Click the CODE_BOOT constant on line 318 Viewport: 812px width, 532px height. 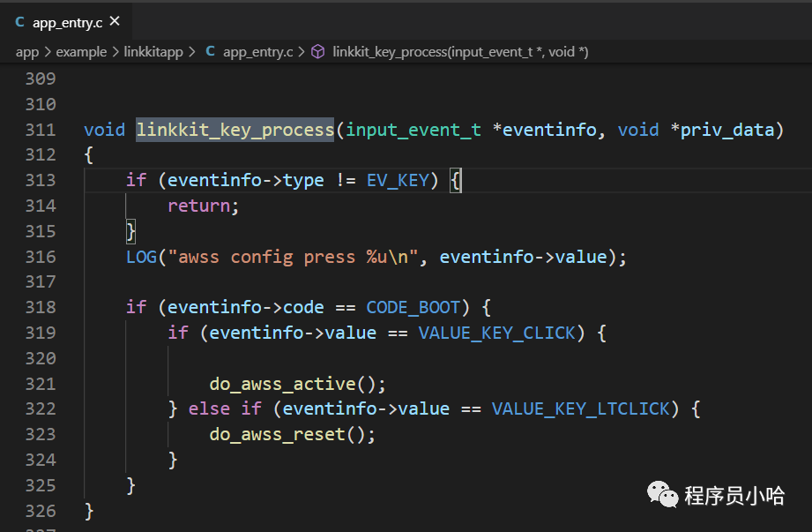point(413,307)
